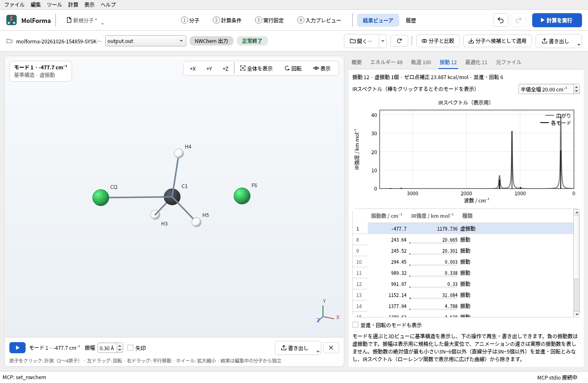
Task: Click the folder icon beside the job name
Action: click(x=9, y=41)
